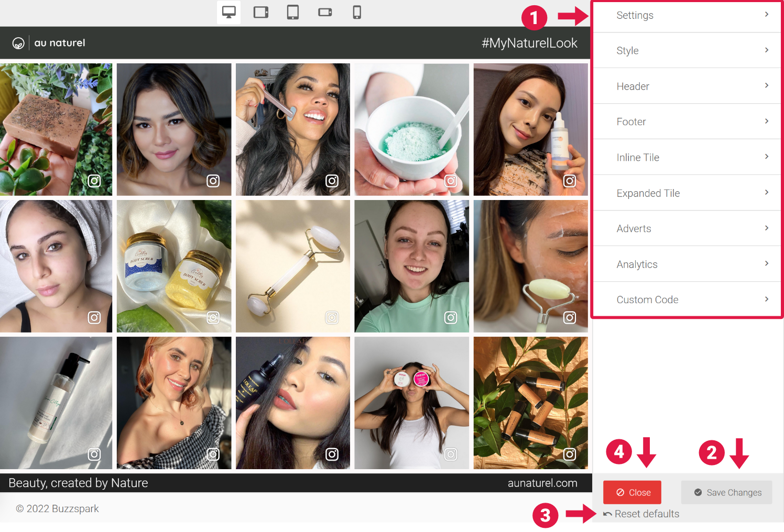Open the Analytics menu item
Viewport: 784px width, 532px height.
pyautogui.click(x=637, y=264)
